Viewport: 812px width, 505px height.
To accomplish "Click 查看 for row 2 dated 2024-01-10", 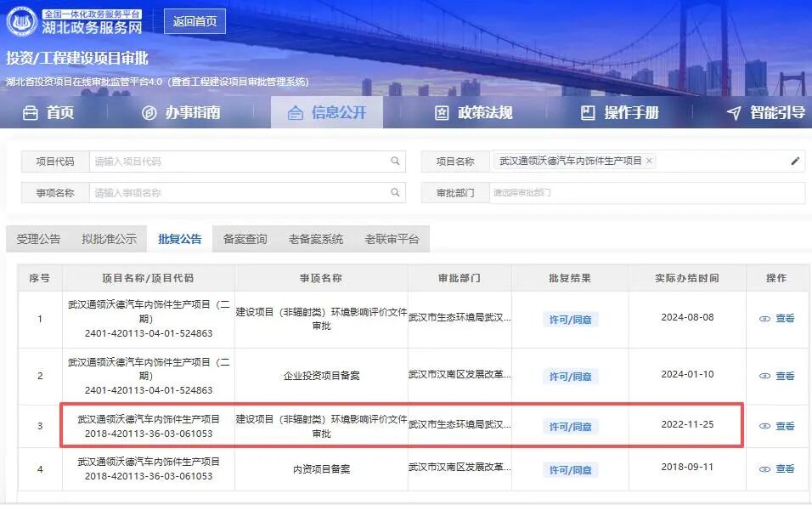I will click(x=777, y=376).
